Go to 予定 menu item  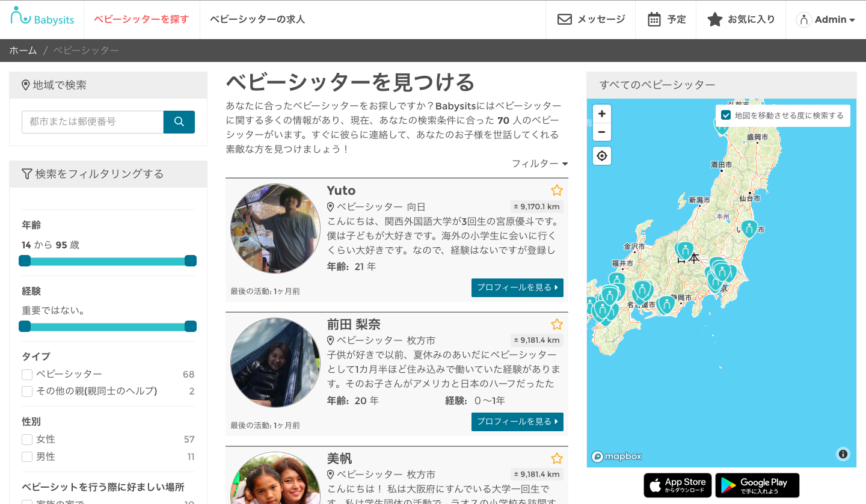tap(666, 19)
